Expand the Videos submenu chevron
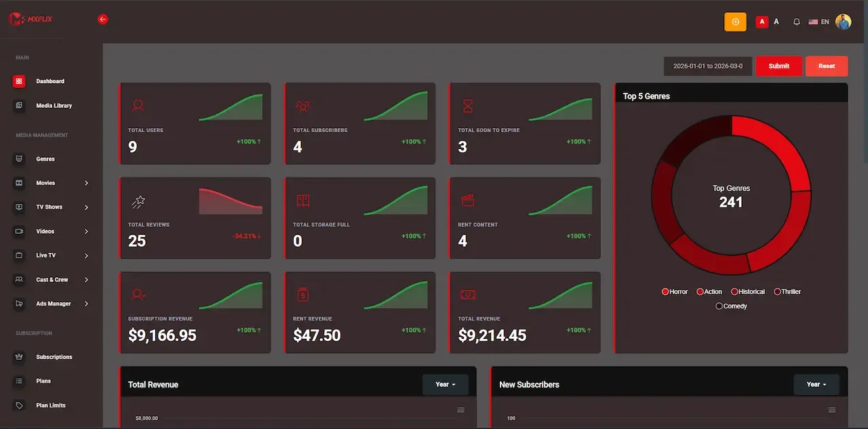This screenshot has height=429, width=868. click(86, 232)
